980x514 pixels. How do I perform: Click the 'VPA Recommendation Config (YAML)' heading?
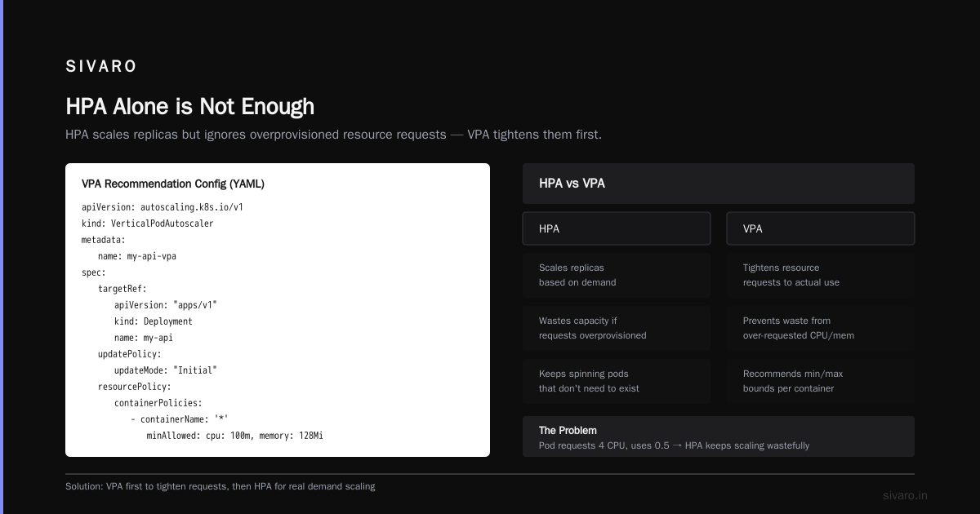click(173, 184)
